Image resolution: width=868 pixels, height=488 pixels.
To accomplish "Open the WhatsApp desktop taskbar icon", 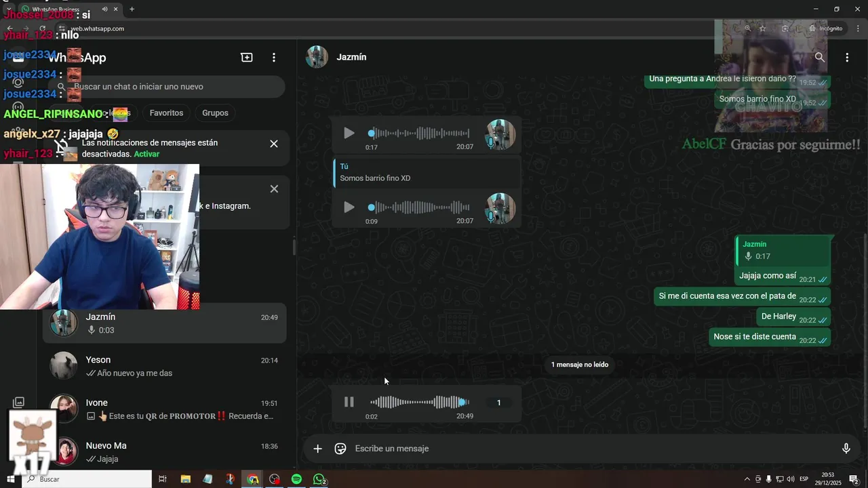I will 319,479.
